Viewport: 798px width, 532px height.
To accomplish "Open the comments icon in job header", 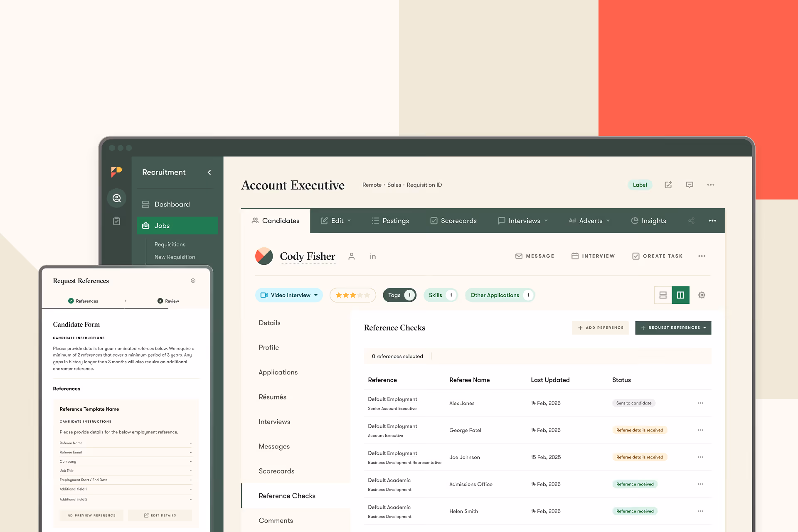I will click(x=690, y=185).
